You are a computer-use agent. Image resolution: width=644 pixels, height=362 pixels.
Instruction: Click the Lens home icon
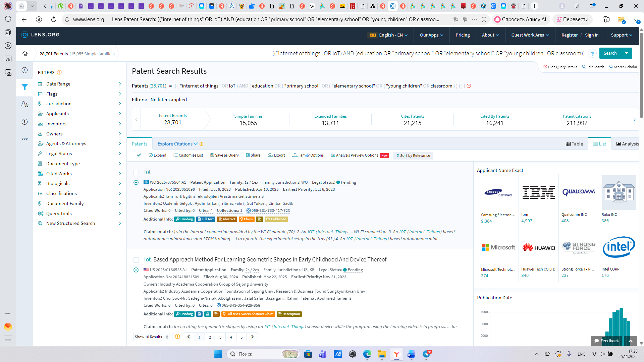point(25,54)
